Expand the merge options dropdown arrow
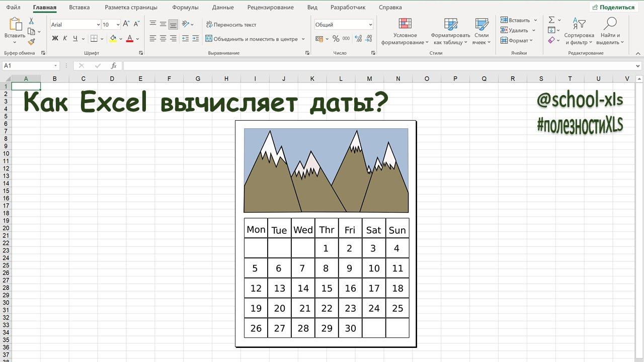The height and width of the screenshot is (362, 644). [x=303, y=39]
